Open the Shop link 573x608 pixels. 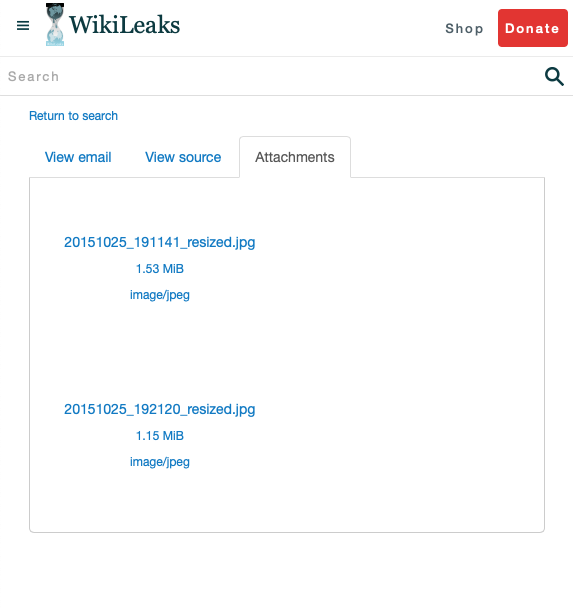[464, 28]
